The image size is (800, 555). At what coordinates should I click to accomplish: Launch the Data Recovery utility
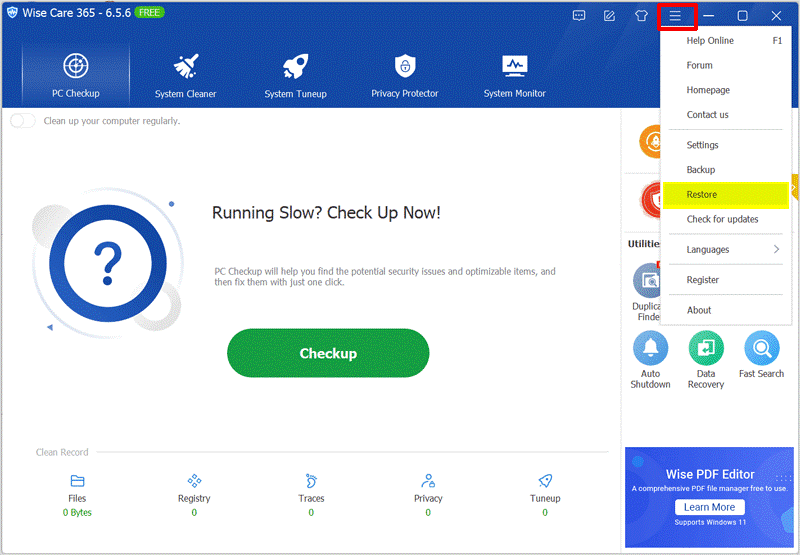(706, 360)
